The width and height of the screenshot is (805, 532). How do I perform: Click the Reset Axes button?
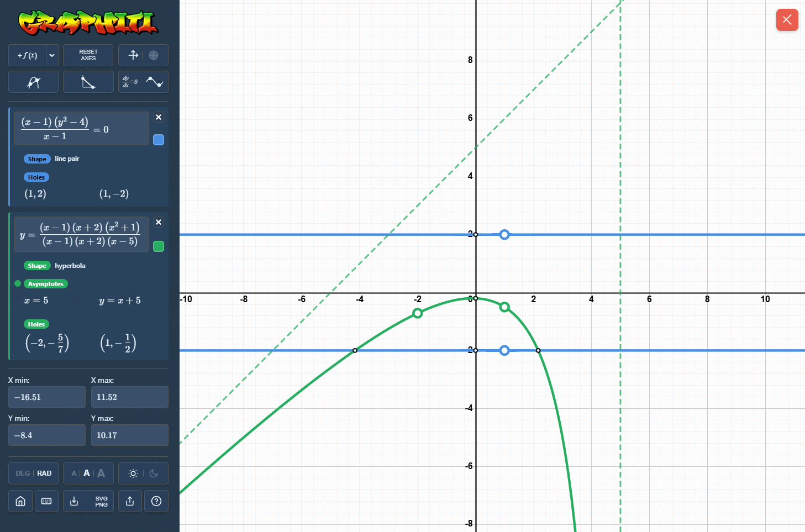(88, 55)
